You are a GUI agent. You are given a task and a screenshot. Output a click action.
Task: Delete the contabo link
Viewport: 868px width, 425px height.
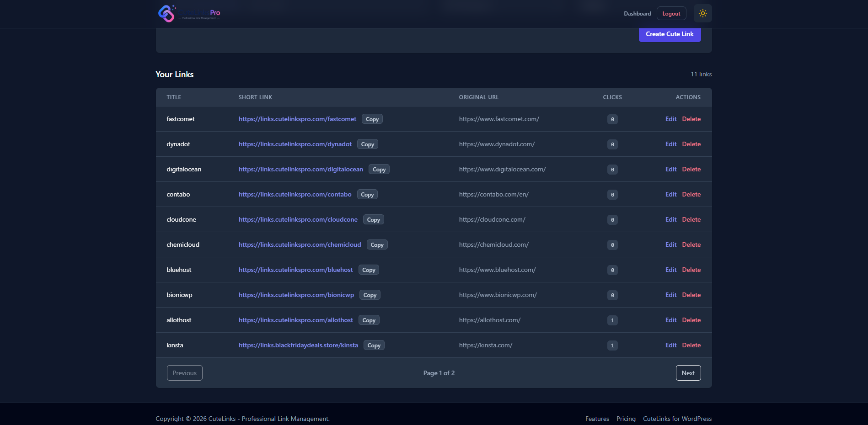point(691,194)
